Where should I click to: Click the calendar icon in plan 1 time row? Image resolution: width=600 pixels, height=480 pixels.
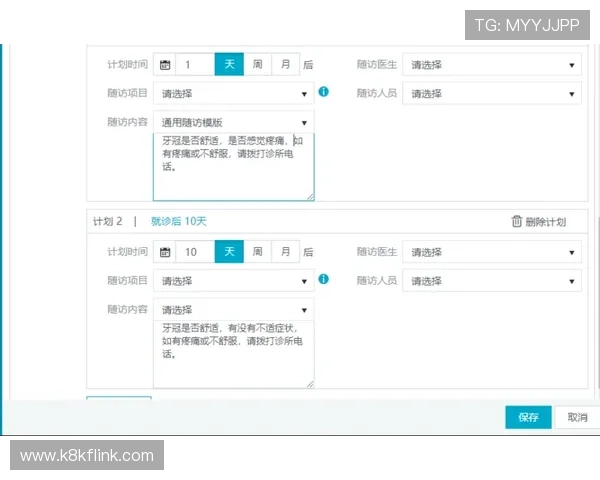click(x=165, y=65)
